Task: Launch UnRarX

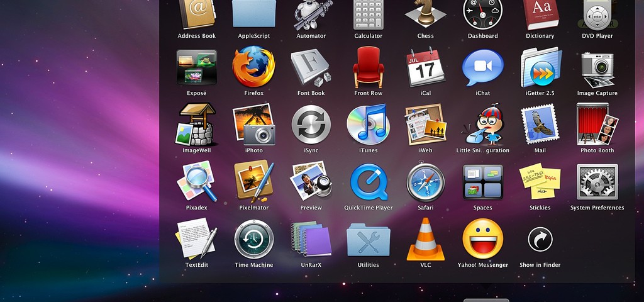Action: [x=311, y=238]
